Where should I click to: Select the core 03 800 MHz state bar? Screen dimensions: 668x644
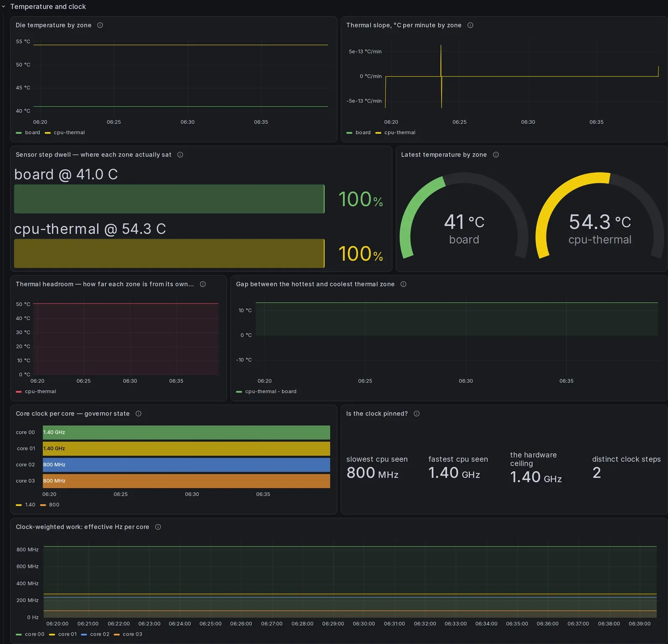[x=186, y=481]
